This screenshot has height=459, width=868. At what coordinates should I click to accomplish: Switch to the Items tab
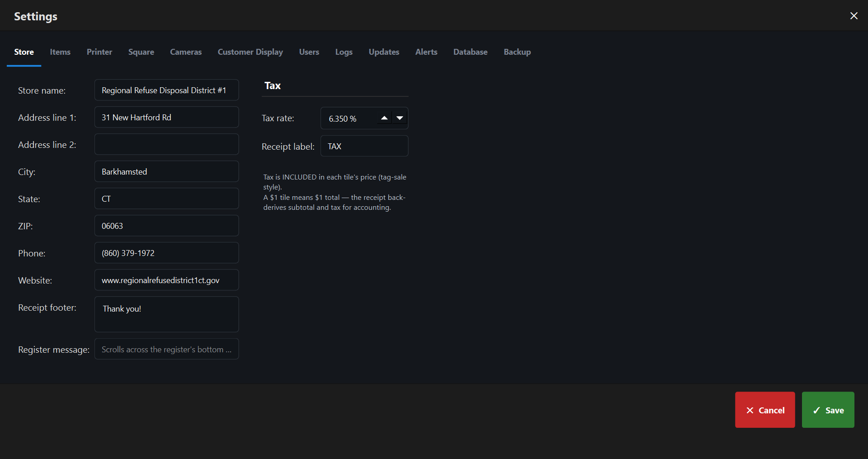click(x=60, y=52)
